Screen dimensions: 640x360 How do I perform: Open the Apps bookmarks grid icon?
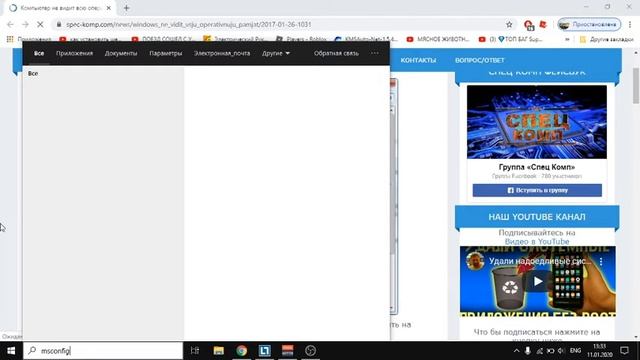tap(10, 39)
